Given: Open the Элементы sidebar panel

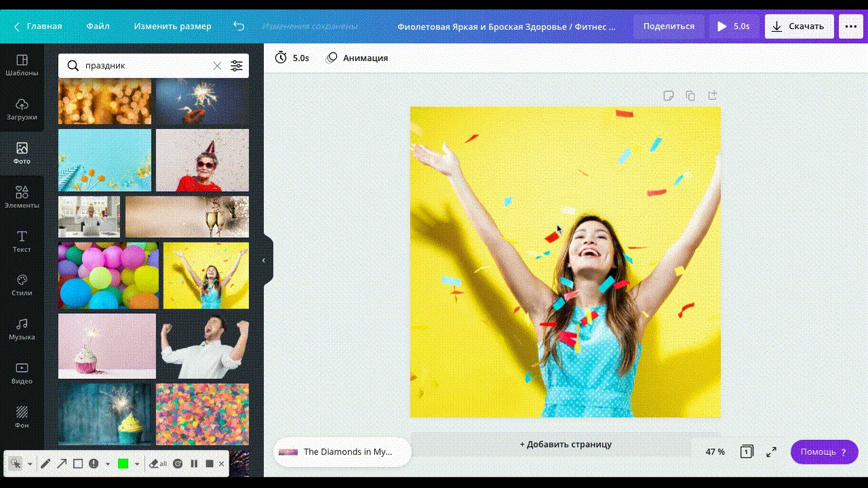Looking at the screenshot, I should tap(22, 197).
